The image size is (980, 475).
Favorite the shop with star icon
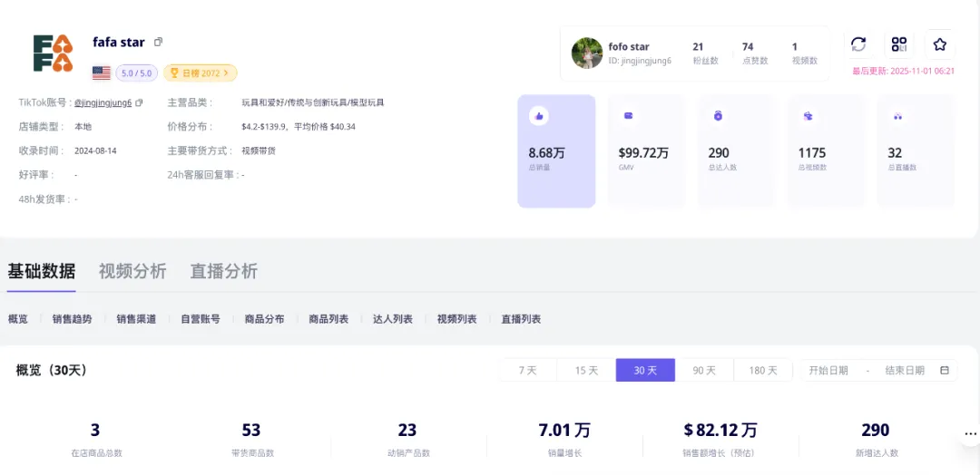point(939,44)
